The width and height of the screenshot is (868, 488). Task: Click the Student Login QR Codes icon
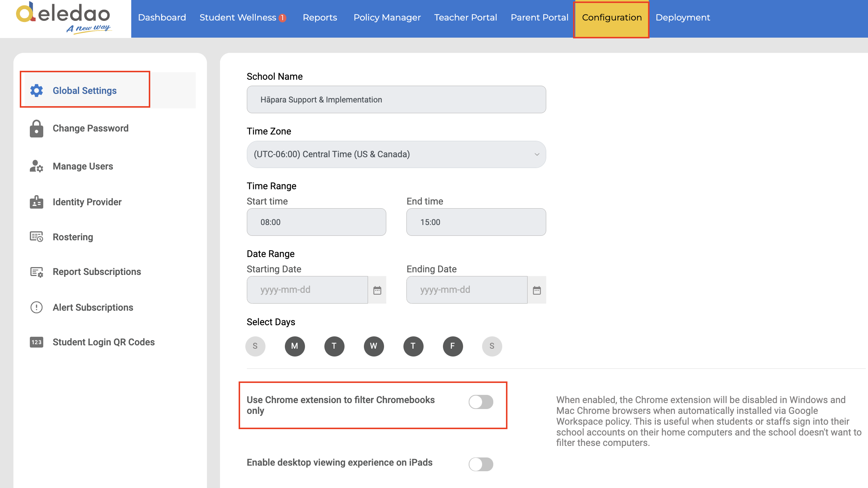click(x=37, y=342)
